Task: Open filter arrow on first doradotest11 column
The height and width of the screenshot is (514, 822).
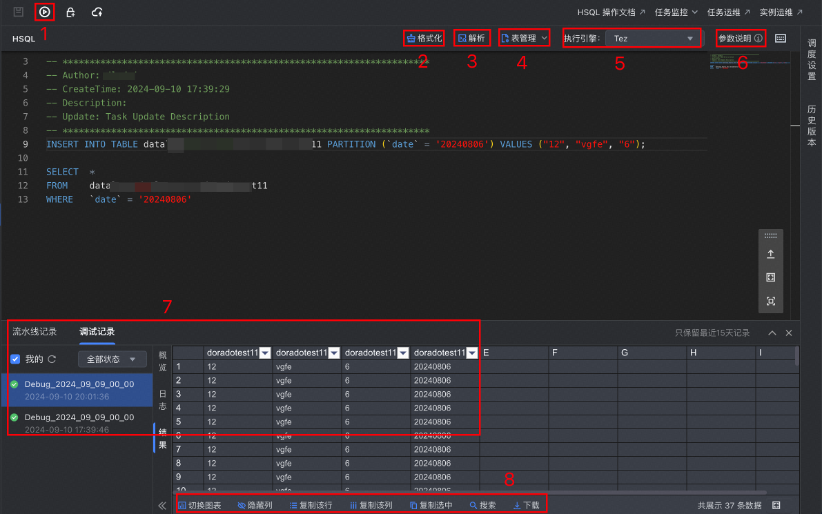Action: click(265, 353)
